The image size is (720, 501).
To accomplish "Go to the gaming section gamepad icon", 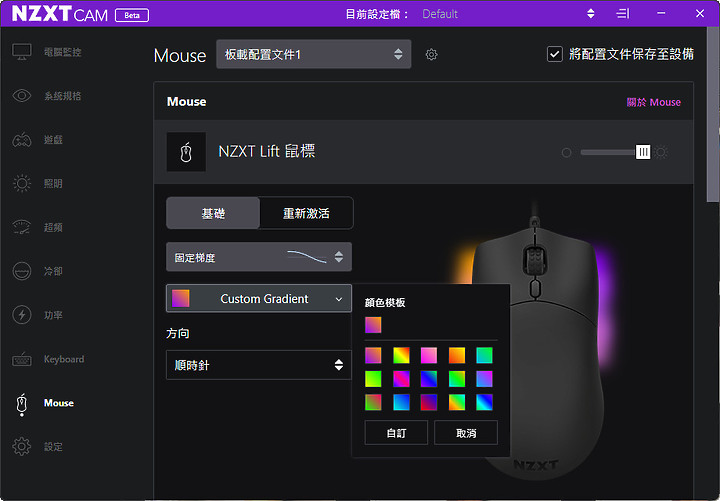I will click(x=22, y=140).
